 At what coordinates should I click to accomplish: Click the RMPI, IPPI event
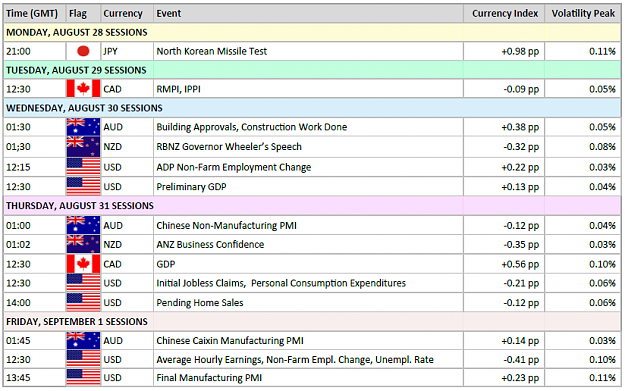tap(178, 89)
